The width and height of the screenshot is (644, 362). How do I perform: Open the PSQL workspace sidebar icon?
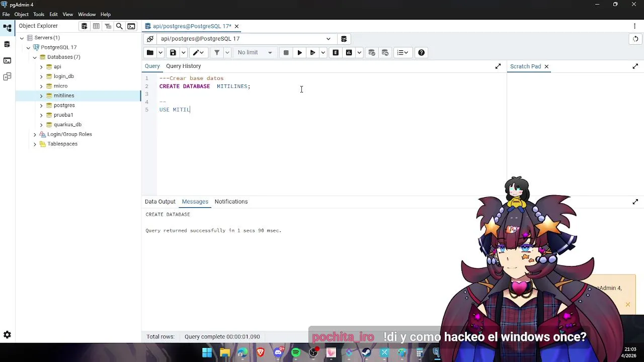7,60
